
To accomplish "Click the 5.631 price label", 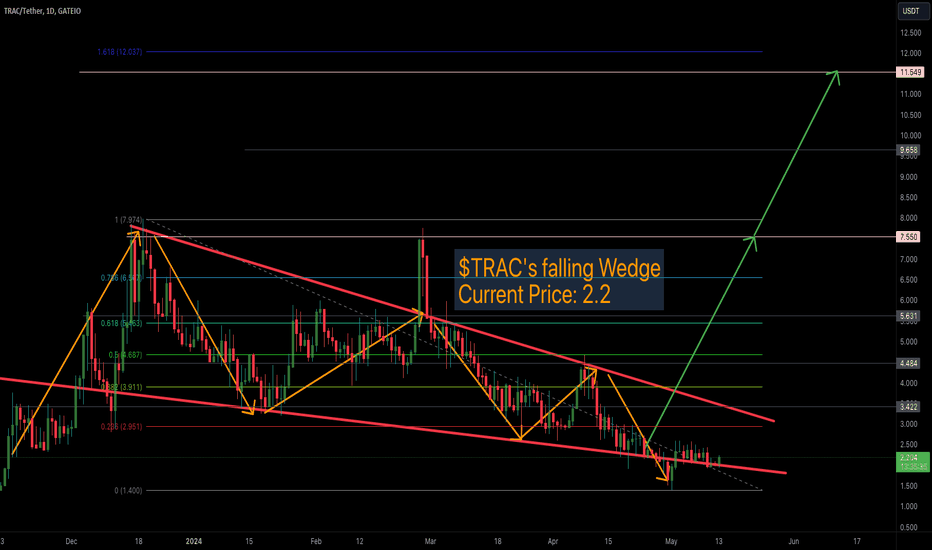I will tap(908, 316).
